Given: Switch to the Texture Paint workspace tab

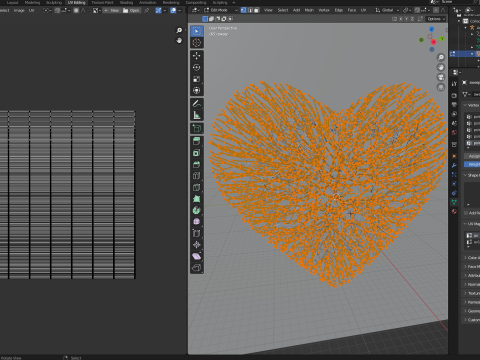Looking at the screenshot, I should tap(102, 3).
